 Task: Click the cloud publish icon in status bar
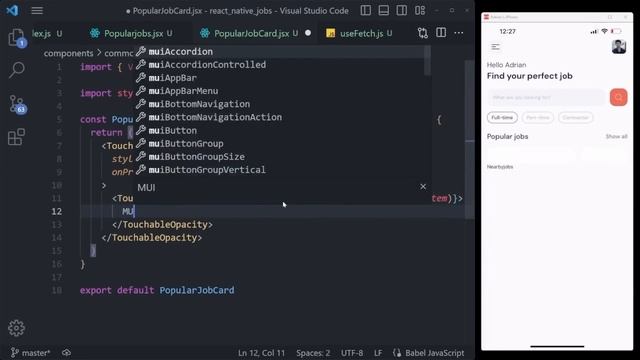point(66,353)
